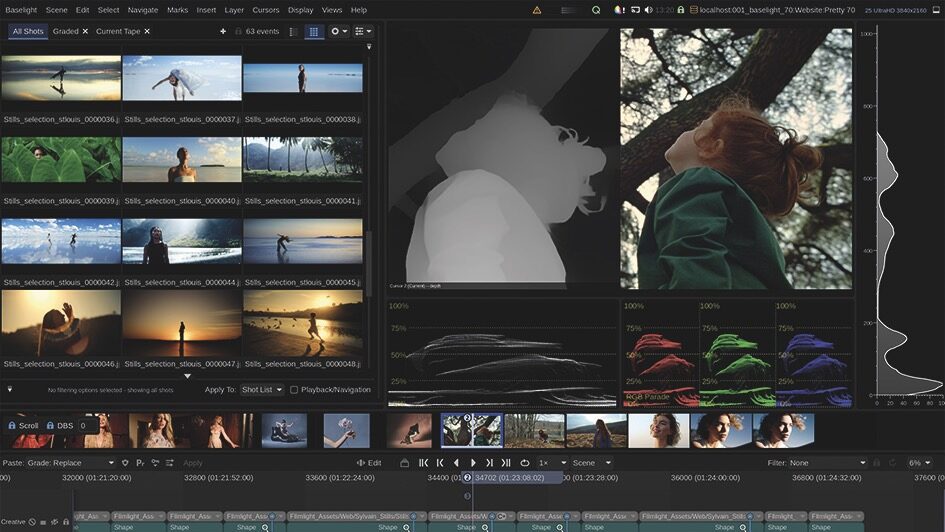The width and height of the screenshot is (945, 532).
Task: Toggle the Playback/Navigation checkbox
Action: coord(294,390)
